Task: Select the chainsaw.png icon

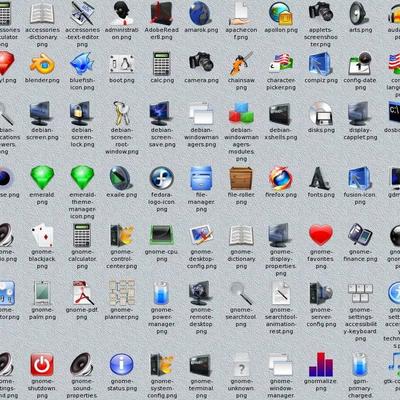Action: (x=241, y=63)
